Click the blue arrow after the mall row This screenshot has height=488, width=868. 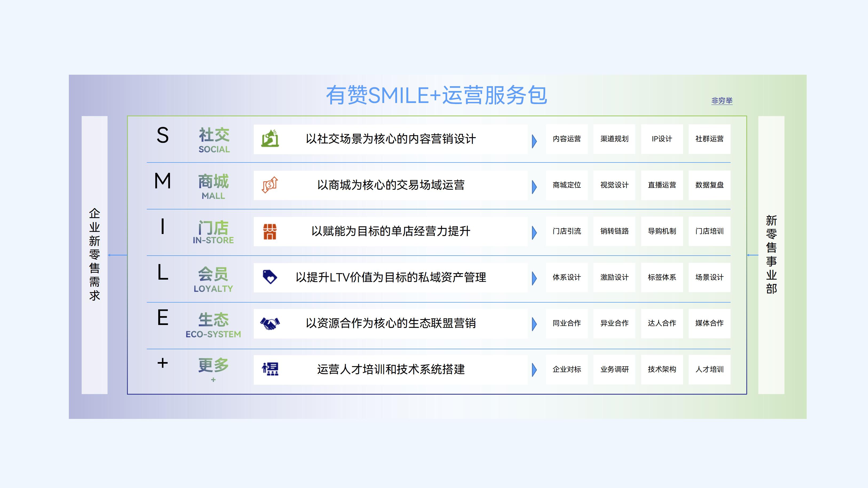coord(534,187)
